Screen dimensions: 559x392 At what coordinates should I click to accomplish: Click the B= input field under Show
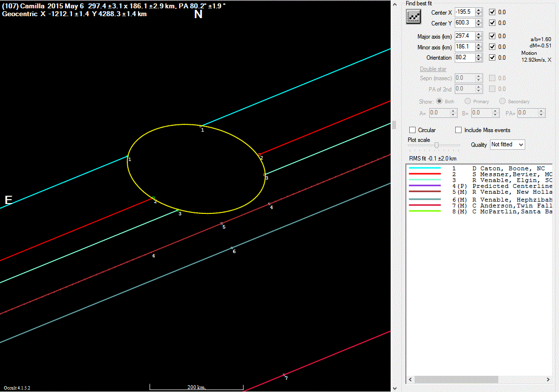(x=481, y=113)
